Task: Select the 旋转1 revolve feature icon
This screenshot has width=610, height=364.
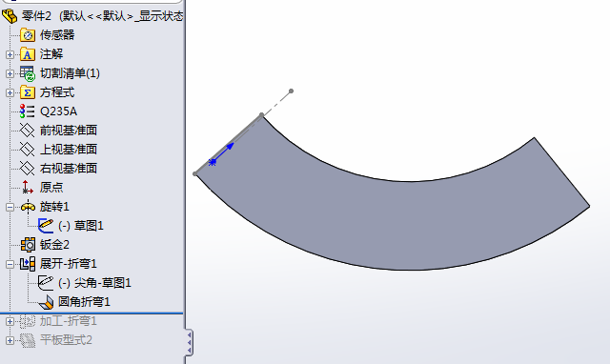Action: (x=28, y=207)
